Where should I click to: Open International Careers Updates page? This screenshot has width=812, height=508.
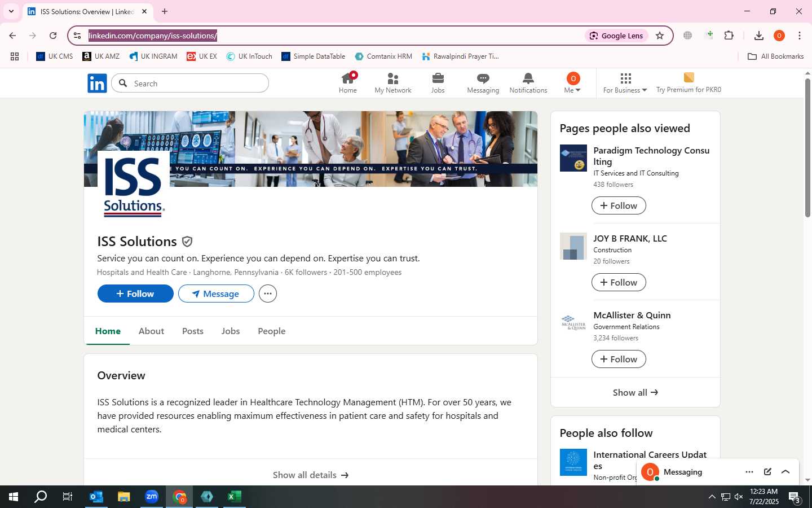point(650,460)
